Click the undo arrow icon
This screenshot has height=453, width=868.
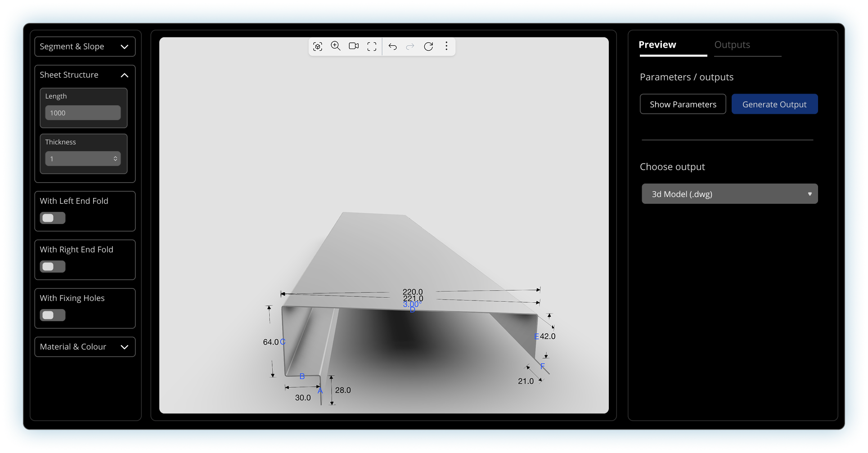pyautogui.click(x=393, y=46)
